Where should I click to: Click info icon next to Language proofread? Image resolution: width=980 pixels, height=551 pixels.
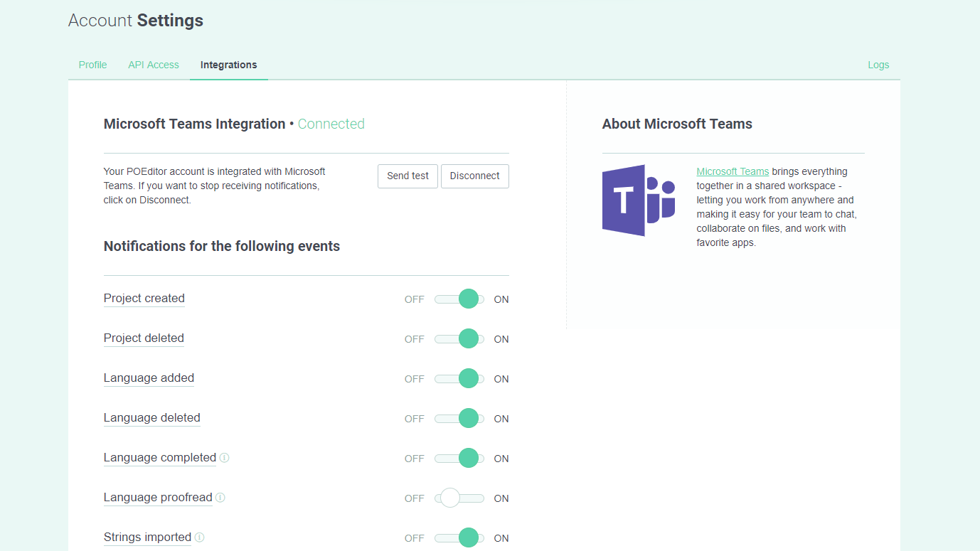point(220,498)
